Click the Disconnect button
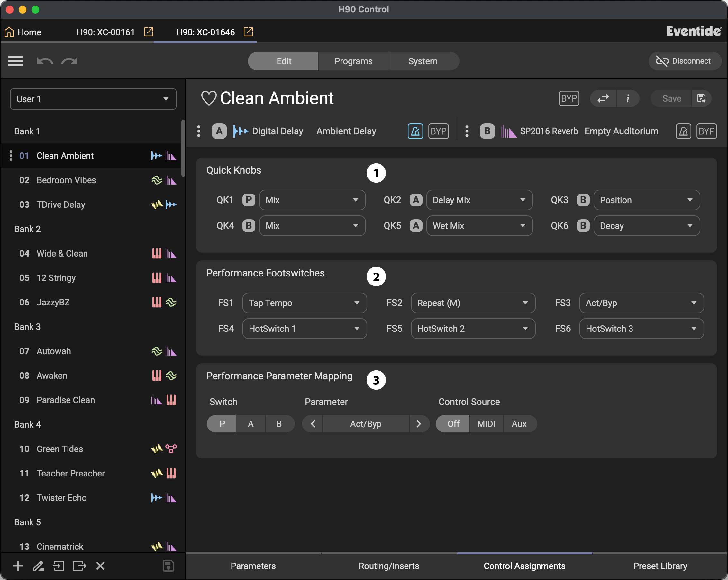Screen dimensions: 728x580 pyautogui.click(x=685, y=61)
